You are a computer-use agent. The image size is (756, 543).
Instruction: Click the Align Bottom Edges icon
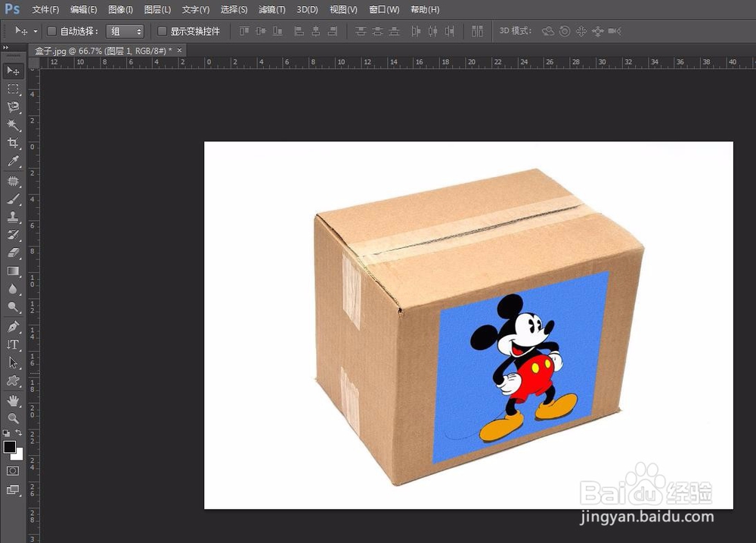[x=277, y=31]
